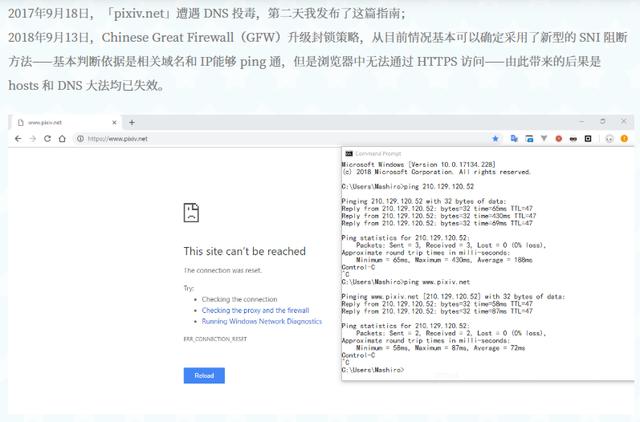Viewport: 640px width, 422px height.
Task: Click the page icon on the pixiv tab
Action: (x=21, y=122)
